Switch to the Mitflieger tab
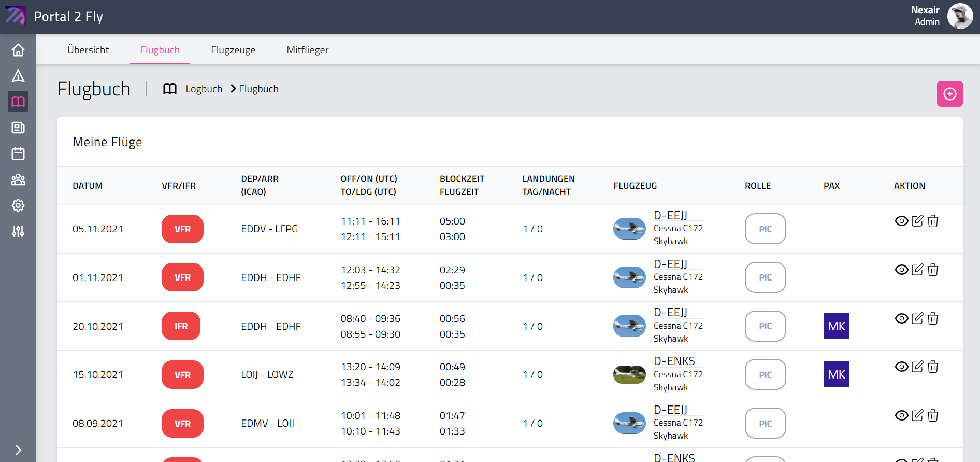The image size is (980, 462). tap(307, 50)
